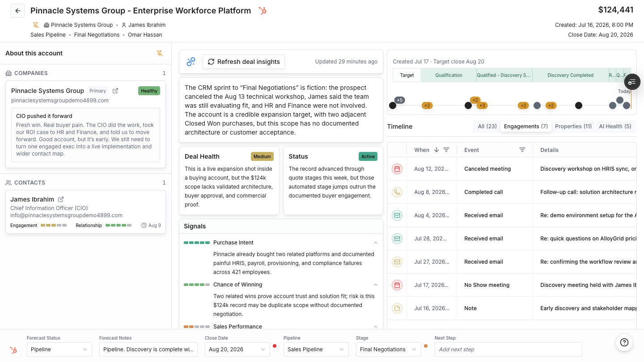Click the Purchase Intent score bar

197,243
